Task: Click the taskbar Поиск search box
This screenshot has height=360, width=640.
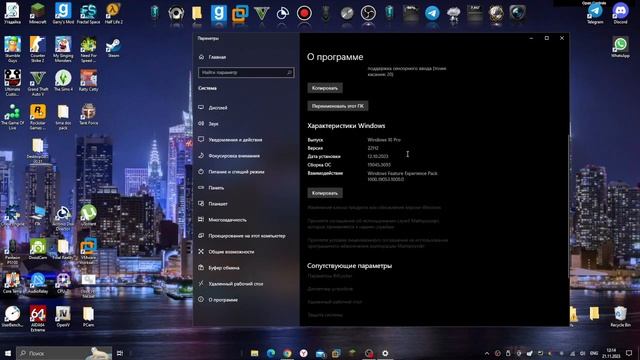Action: click(64, 353)
